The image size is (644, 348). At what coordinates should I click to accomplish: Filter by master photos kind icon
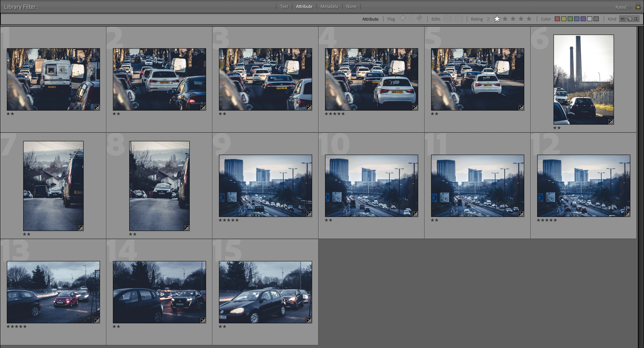[623, 19]
